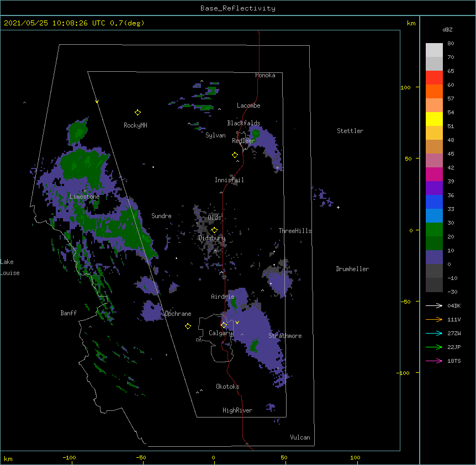Viewport: 476px width, 465px height.
Task: Click the dBZ legend heading
Action: click(447, 29)
